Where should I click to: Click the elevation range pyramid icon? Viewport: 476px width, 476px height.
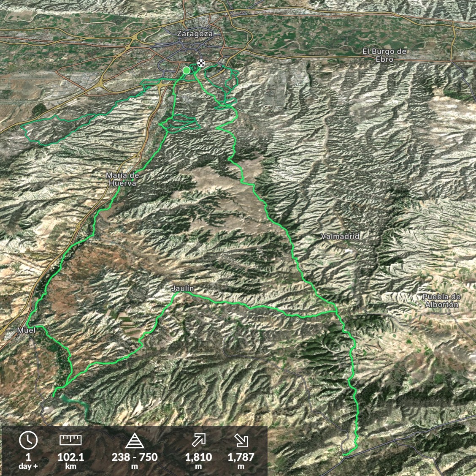[135, 441]
